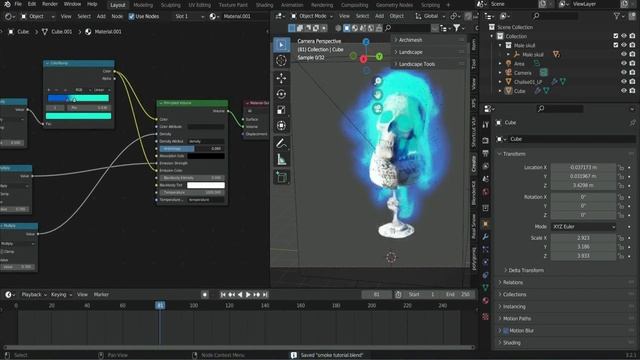The image size is (640, 360).
Task: Hide the Camera object with eye icon
Action: [624, 73]
